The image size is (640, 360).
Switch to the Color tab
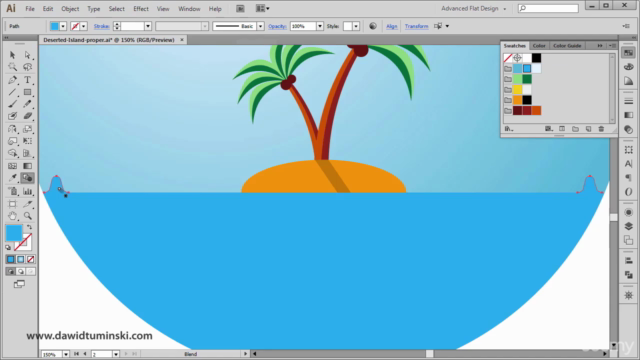pos(539,46)
